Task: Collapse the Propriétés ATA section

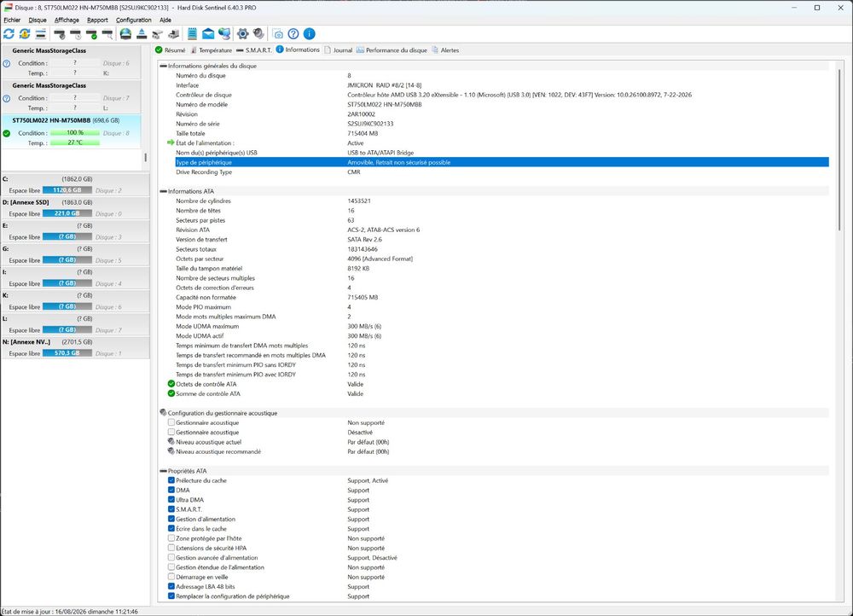Action: (163, 471)
